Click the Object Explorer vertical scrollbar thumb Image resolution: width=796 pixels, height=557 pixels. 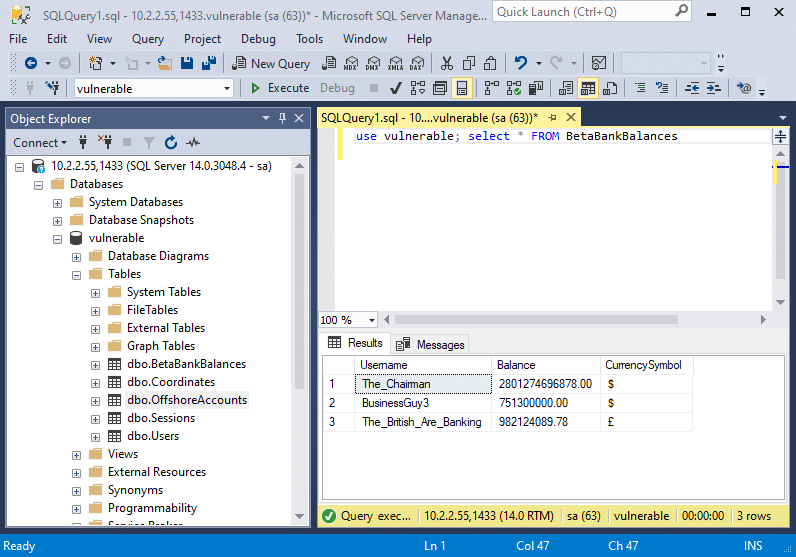click(300, 282)
